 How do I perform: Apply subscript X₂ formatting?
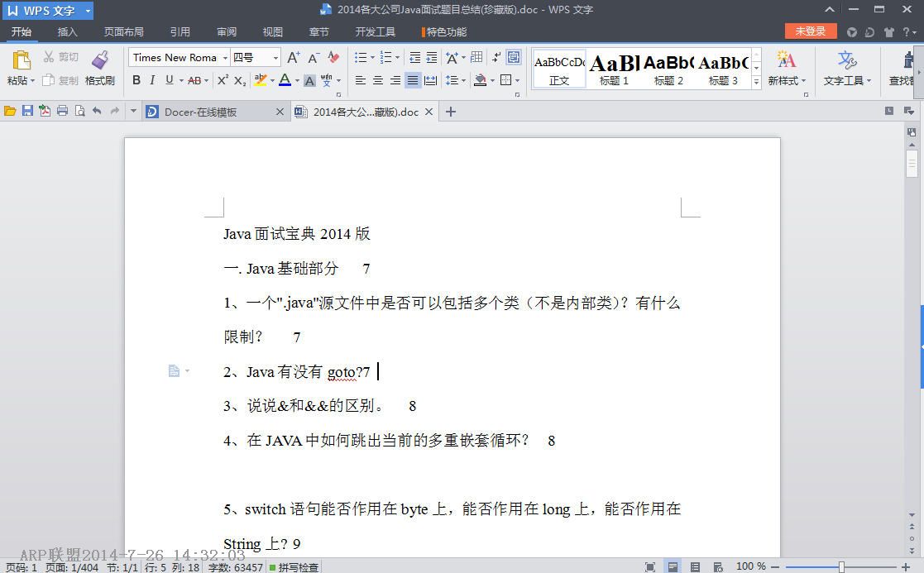[x=240, y=80]
